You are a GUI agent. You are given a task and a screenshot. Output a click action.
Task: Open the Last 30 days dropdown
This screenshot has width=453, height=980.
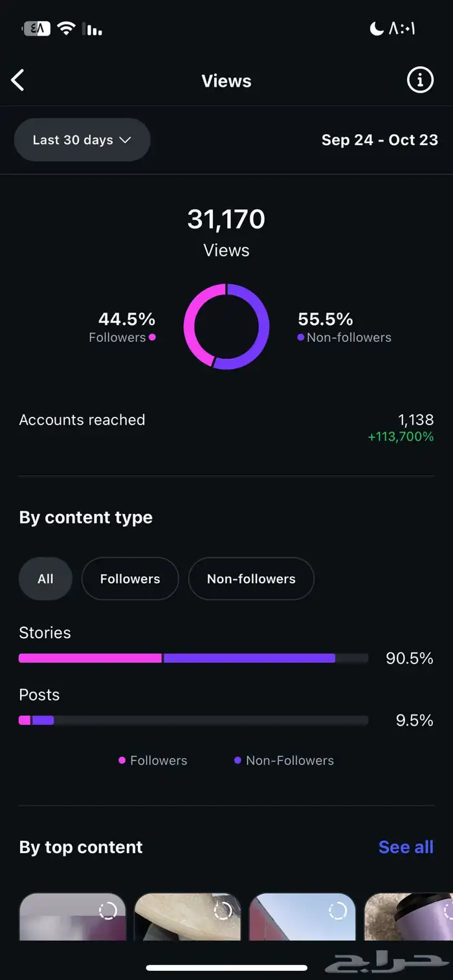click(82, 140)
